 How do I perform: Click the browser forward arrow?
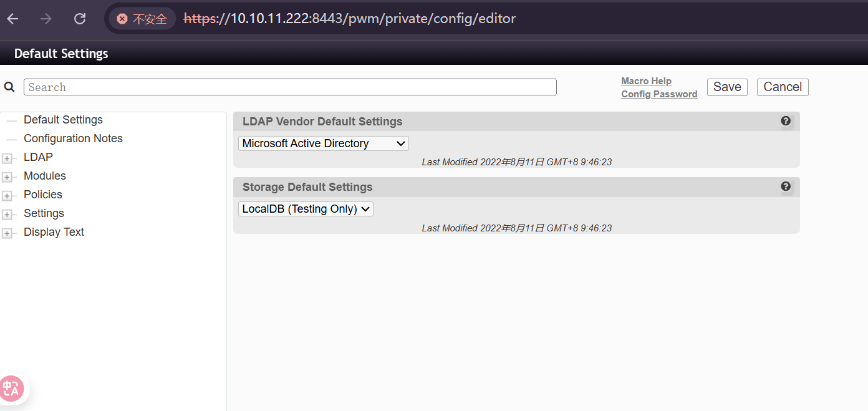pos(46,19)
